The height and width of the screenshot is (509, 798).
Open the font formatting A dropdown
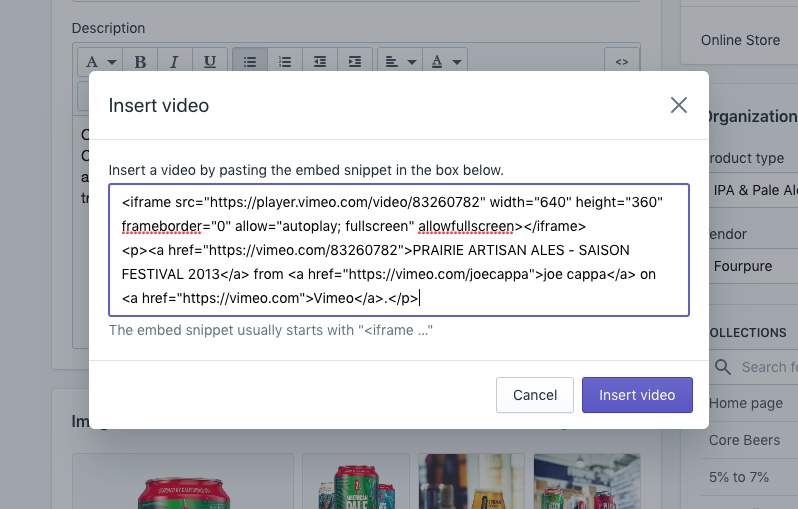[100, 62]
